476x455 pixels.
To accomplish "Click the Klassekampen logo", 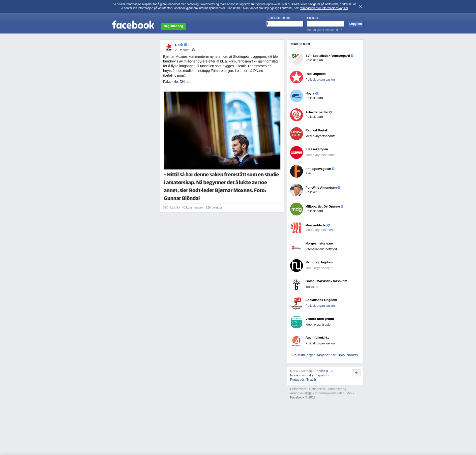I will [x=297, y=152].
